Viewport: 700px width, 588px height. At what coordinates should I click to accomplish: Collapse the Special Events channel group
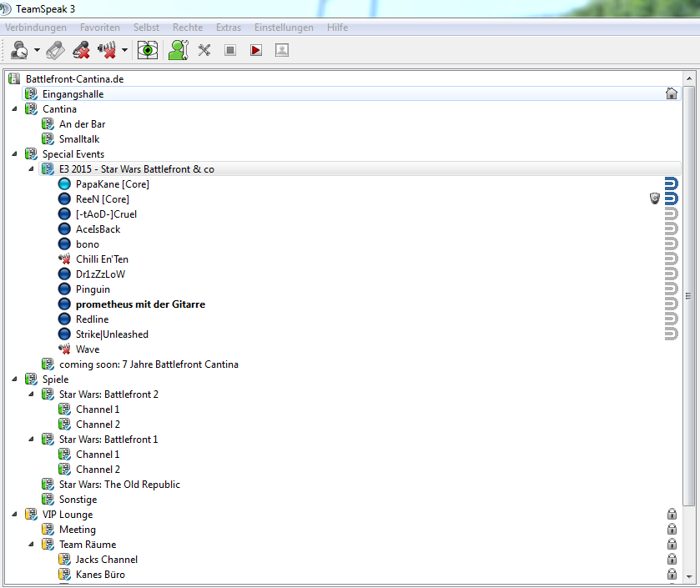coord(14,154)
